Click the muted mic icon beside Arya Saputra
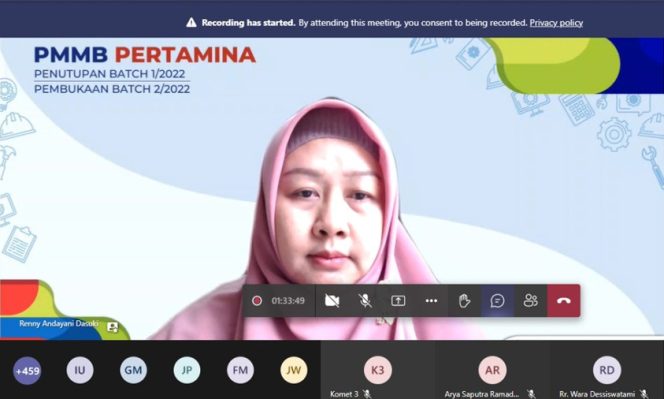Image resolution: width=664 pixels, height=399 pixels. 531,394
